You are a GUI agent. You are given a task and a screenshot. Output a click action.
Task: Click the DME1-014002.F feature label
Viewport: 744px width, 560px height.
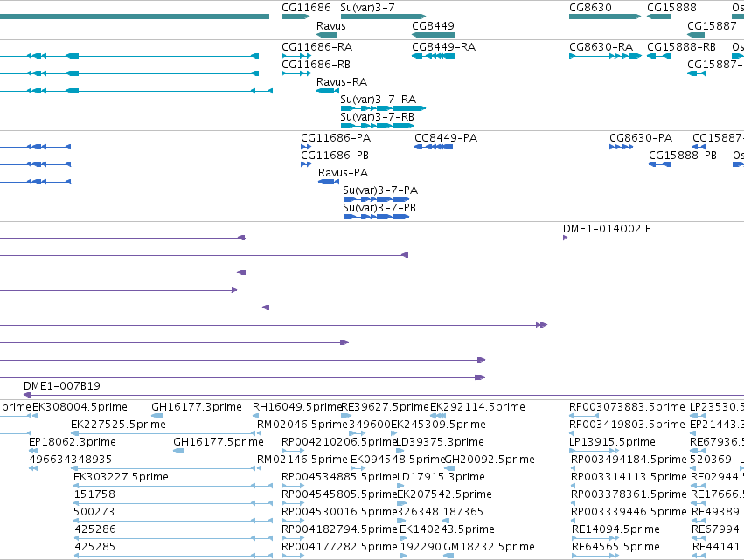[607, 229]
